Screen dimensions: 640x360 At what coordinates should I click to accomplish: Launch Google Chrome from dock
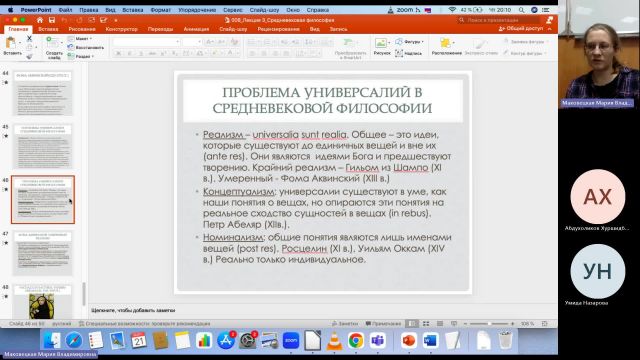click(x=356, y=340)
